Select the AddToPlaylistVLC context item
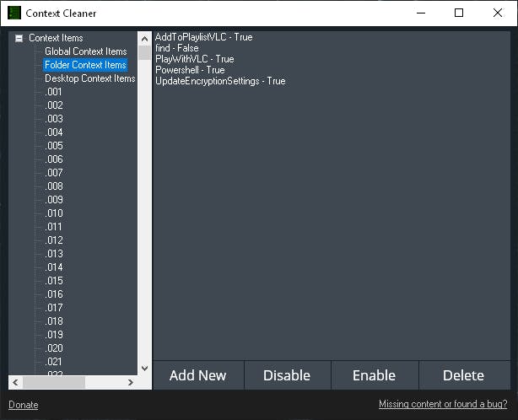 tap(203, 37)
